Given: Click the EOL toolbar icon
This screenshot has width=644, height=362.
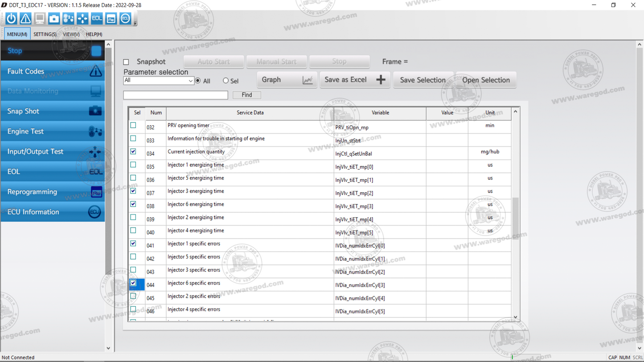Looking at the screenshot, I should pos(97,18).
